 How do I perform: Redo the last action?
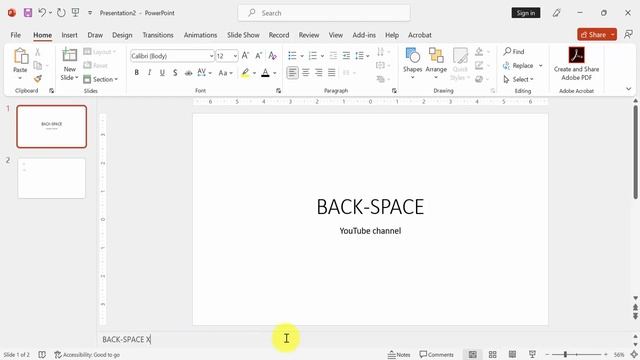(x=61, y=13)
